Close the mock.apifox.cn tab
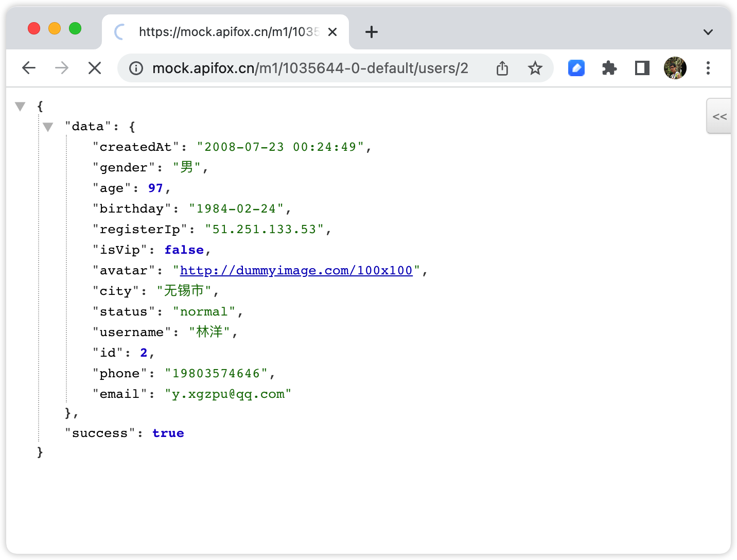This screenshot has width=737, height=560. [x=332, y=32]
